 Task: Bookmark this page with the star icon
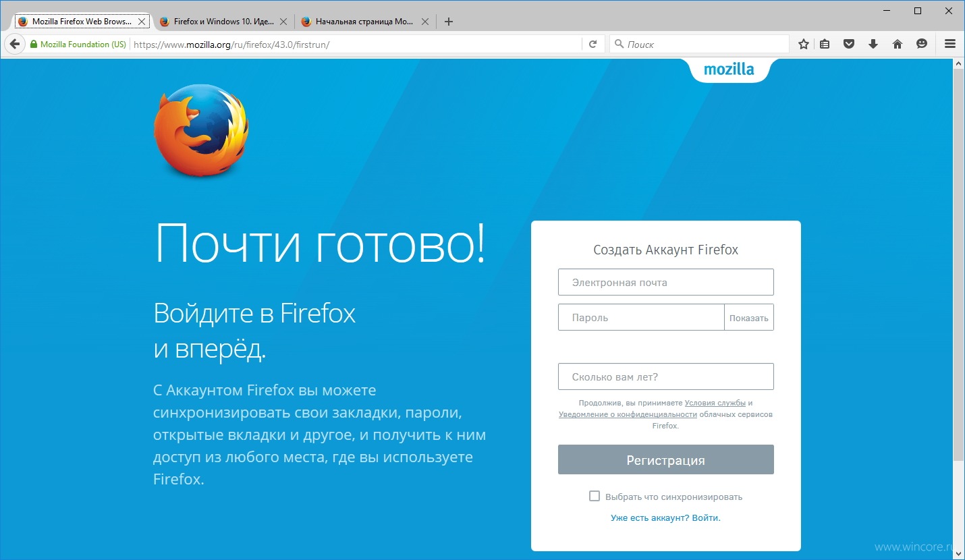(x=804, y=44)
